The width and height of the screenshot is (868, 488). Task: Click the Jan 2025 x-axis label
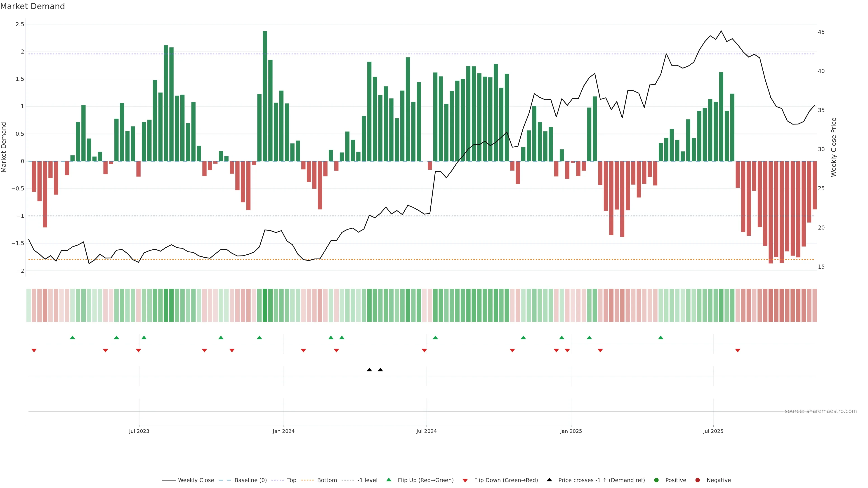(x=571, y=431)
